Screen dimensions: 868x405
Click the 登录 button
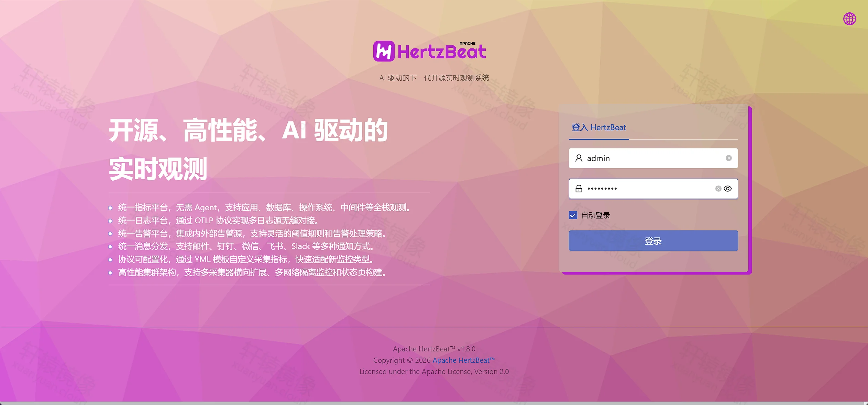pos(653,241)
